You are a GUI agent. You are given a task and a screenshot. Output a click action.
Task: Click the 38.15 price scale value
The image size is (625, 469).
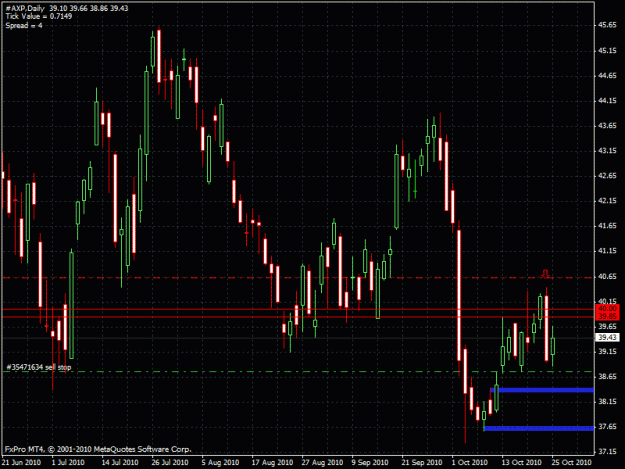607,401
